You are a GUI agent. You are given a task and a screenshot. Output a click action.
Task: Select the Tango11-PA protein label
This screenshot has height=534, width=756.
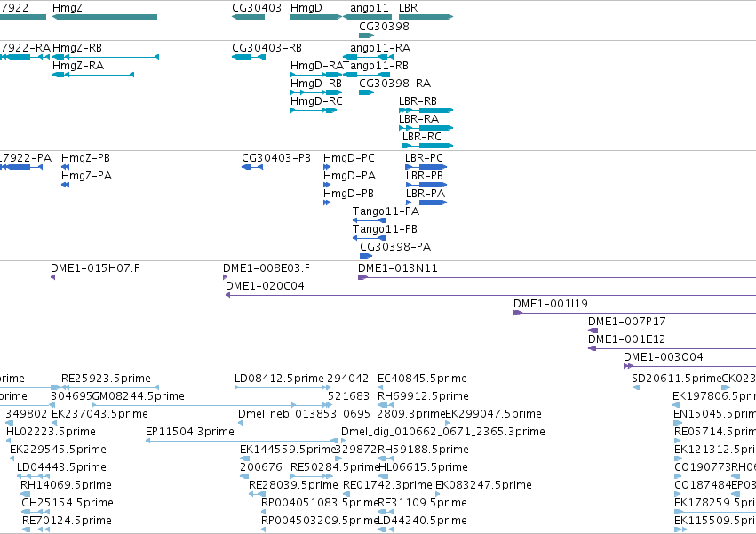[x=386, y=211]
